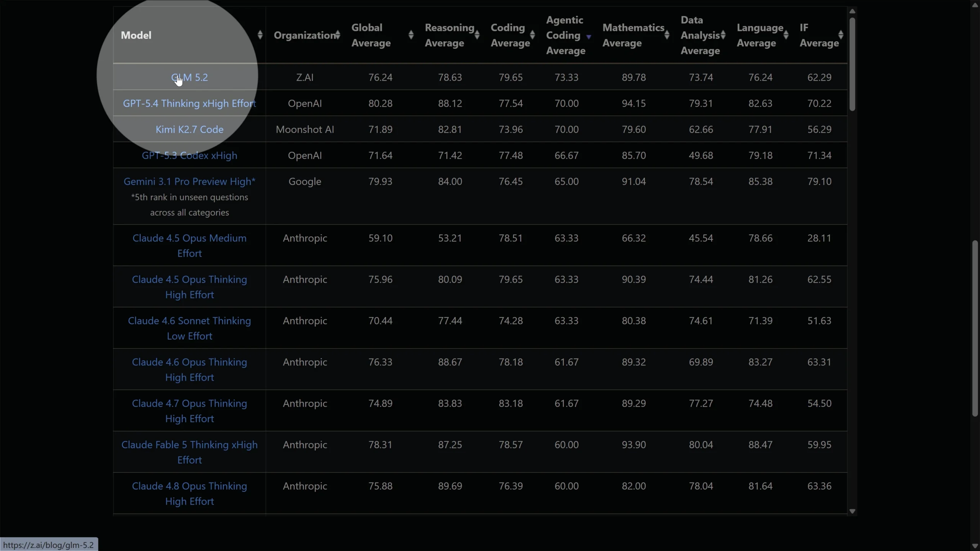Screen dimensions: 980x551
Task: Sort by Reasoning Average arrows
Action: [x=477, y=35]
